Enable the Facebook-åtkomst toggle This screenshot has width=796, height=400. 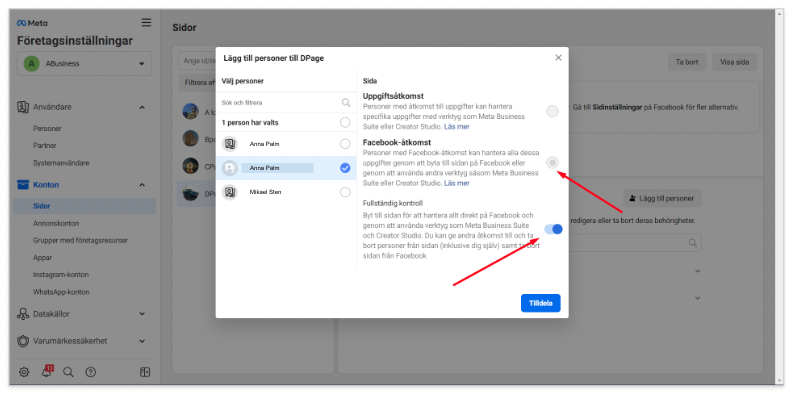552,162
